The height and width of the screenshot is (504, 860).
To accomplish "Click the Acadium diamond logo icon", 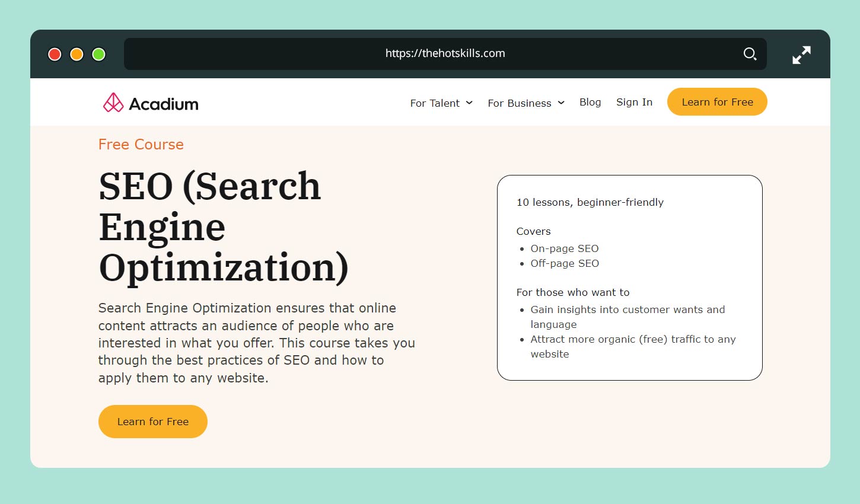I will (x=113, y=102).
